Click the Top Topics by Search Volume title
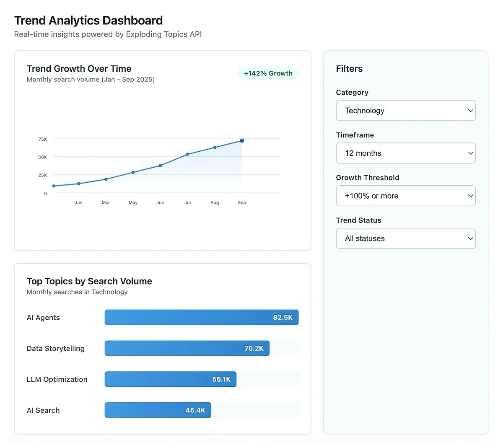 (89, 281)
